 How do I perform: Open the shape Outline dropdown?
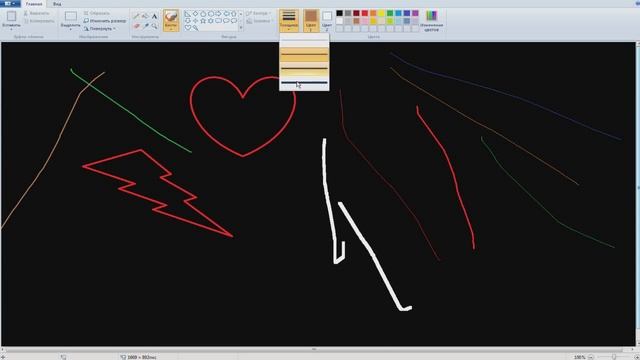click(x=258, y=13)
